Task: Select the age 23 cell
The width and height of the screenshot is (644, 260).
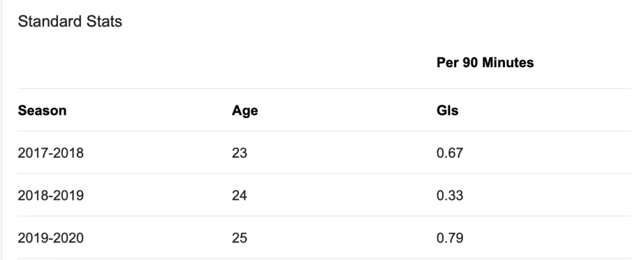Action: pyautogui.click(x=240, y=153)
